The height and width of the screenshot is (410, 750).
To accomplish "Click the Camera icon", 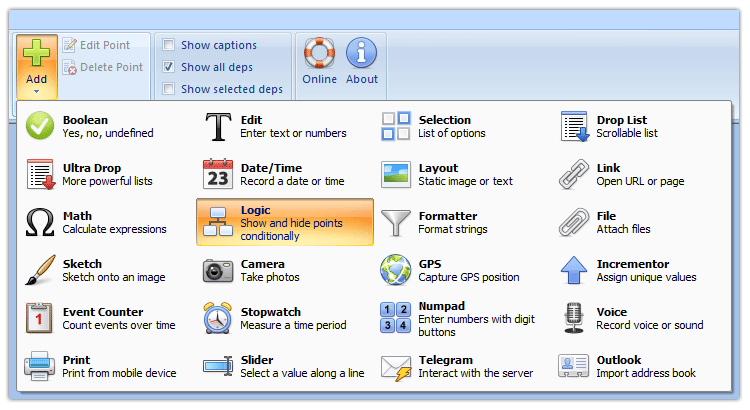I will (218, 271).
